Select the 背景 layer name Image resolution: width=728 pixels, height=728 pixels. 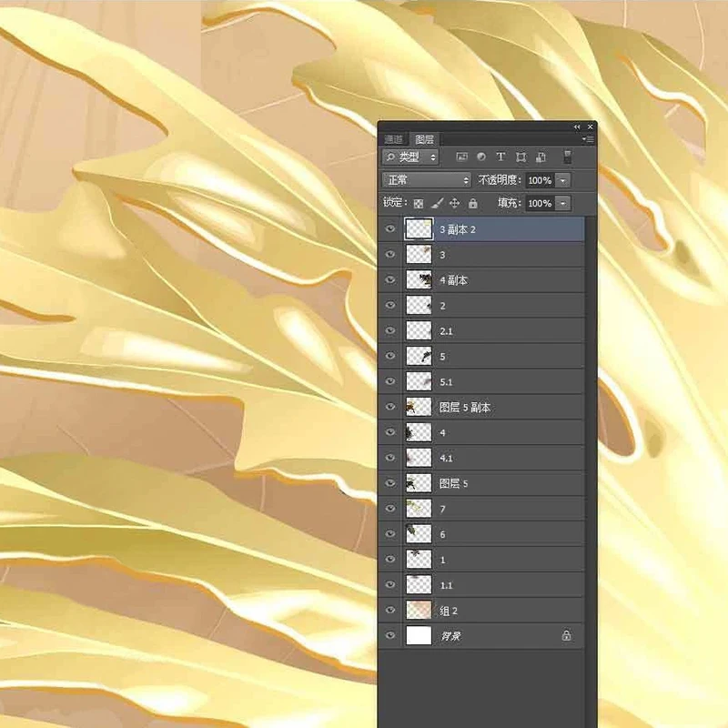point(450,636)
